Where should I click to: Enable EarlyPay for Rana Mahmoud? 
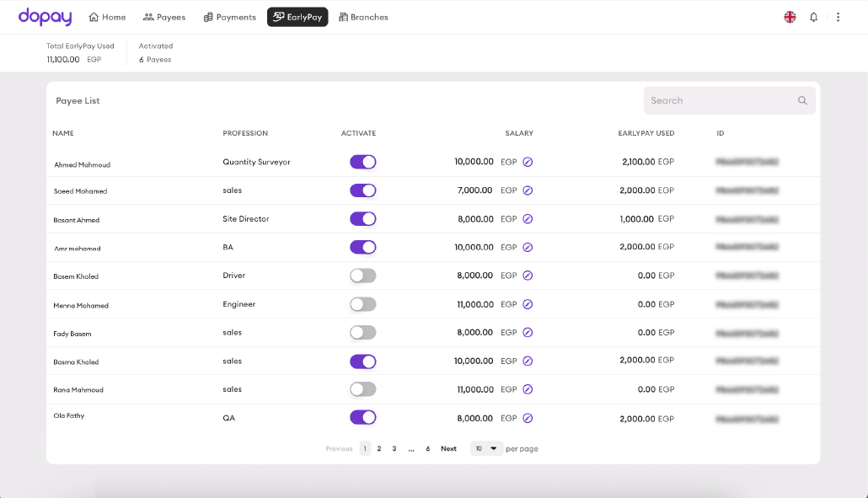click(x=362, y=389)
